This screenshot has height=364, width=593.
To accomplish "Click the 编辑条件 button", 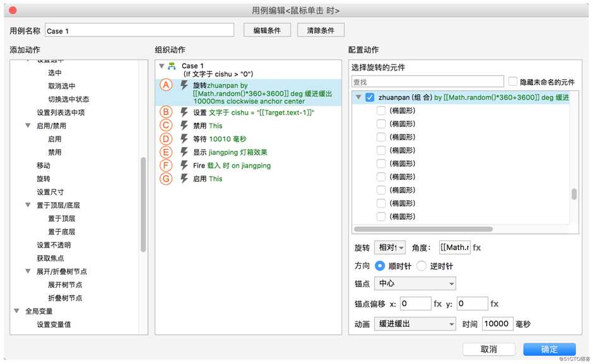I will click(x=266, y=30).
